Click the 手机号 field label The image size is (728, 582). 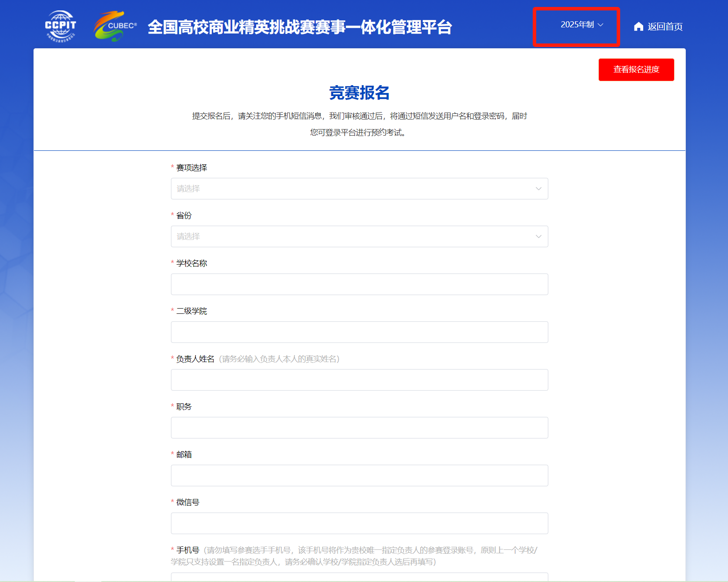coord(187,550)
